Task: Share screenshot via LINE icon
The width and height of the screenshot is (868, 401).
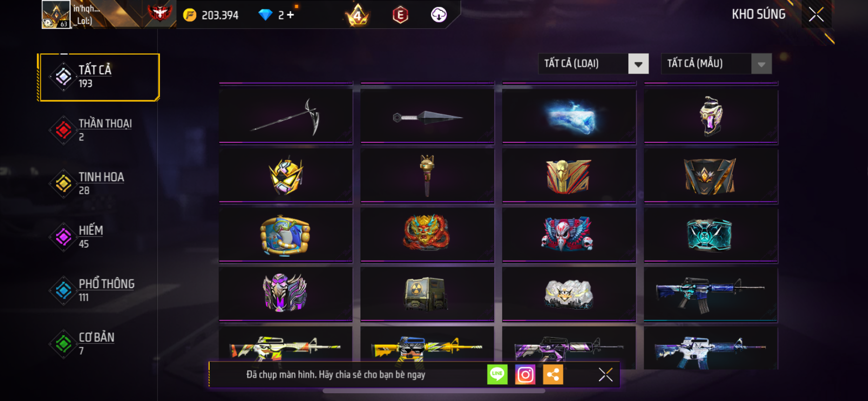Action: coord(497,374)
